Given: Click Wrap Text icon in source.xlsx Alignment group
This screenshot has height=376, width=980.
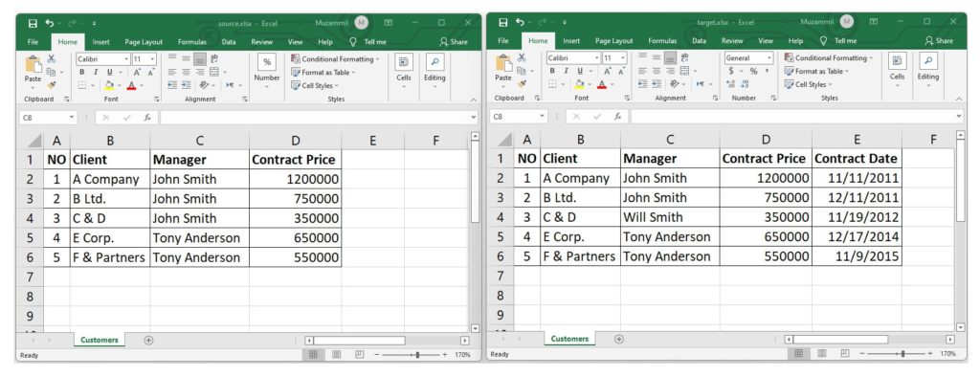Looking at the screenshot, I should (214, 59).
